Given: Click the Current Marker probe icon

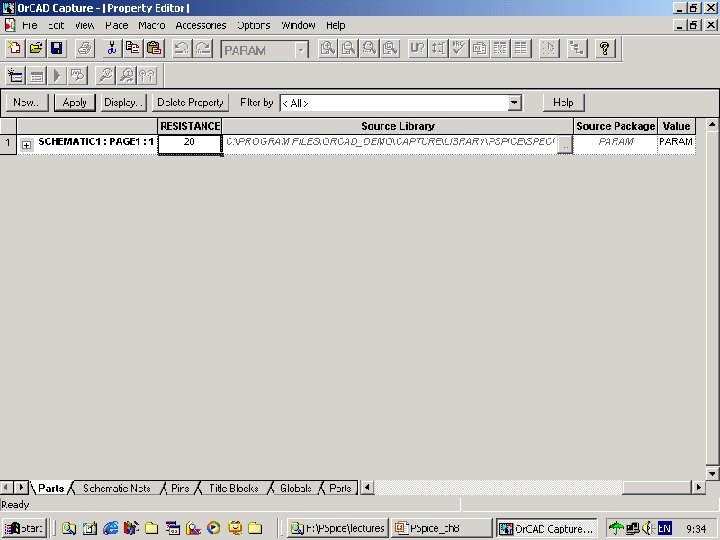Looking at the screenshot, I should click(126, 76).
